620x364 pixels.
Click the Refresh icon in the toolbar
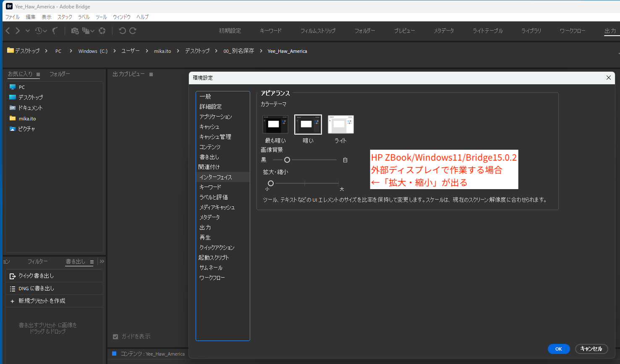[x=102, y=31]
